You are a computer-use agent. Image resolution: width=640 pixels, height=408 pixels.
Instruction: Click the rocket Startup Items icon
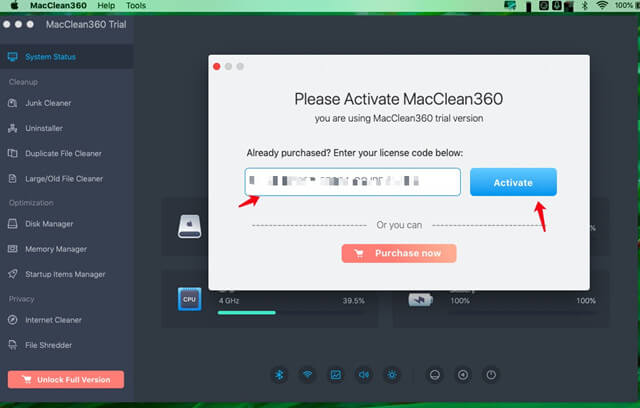point(13,275)
